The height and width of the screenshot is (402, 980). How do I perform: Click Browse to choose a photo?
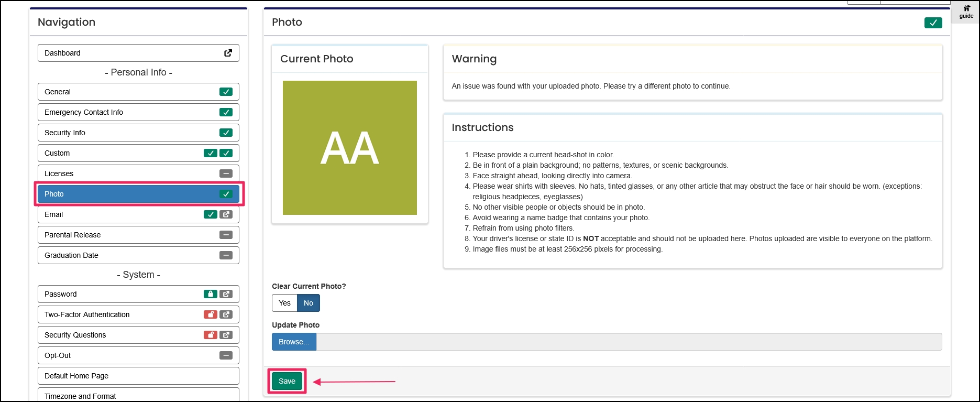[294, 342]
